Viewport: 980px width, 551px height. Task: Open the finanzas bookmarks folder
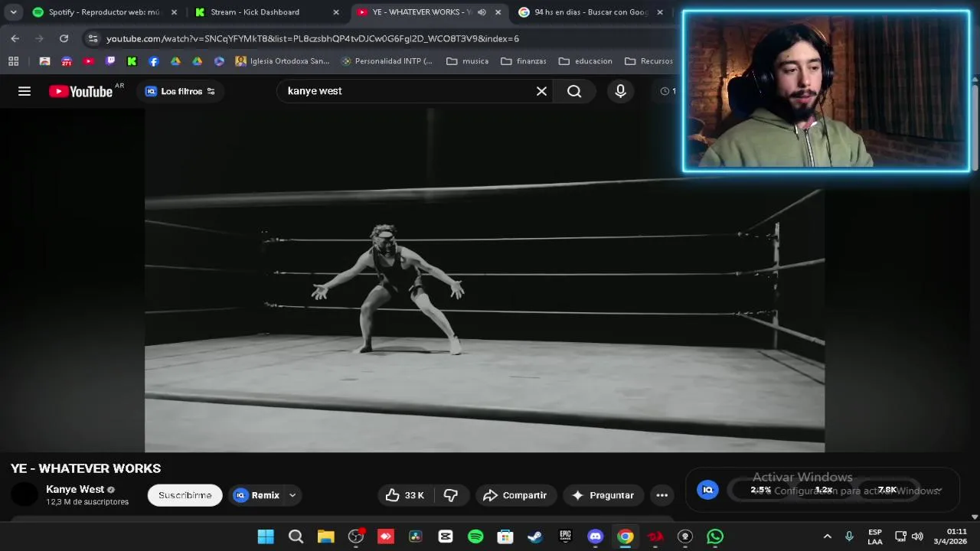pyautogui.click(x=524, y=61)
